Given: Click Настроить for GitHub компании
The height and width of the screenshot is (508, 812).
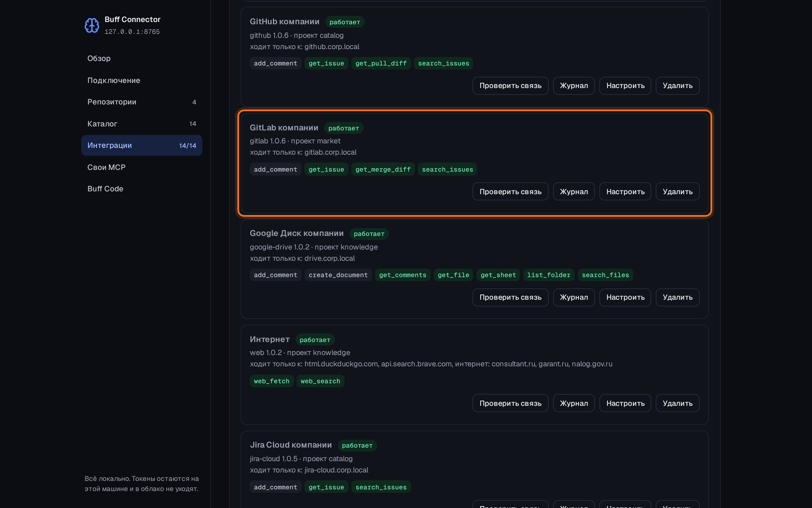Looking at the screenshot, I should (625, 86).
